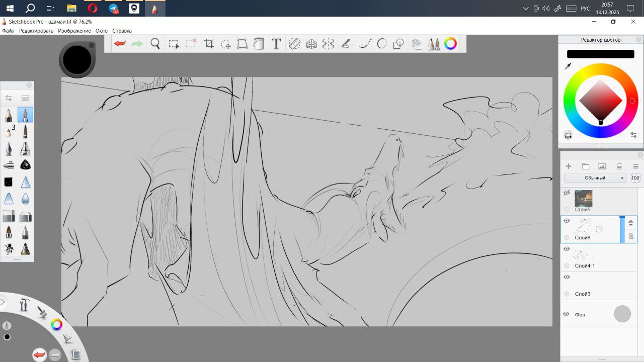644x362 pixels.
Task: Open the layer panel hamburger menu
Action: pyautogui.click(x=635, y=166)
